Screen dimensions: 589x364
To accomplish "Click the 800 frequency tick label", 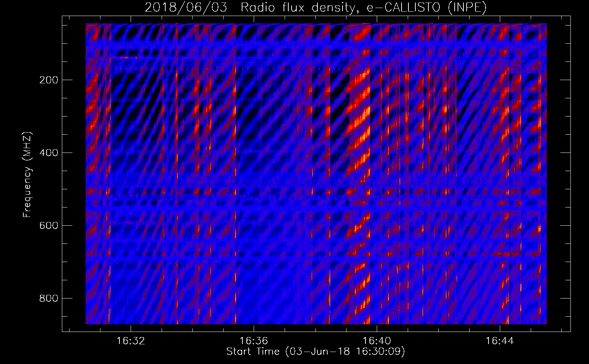I will 49,298.
